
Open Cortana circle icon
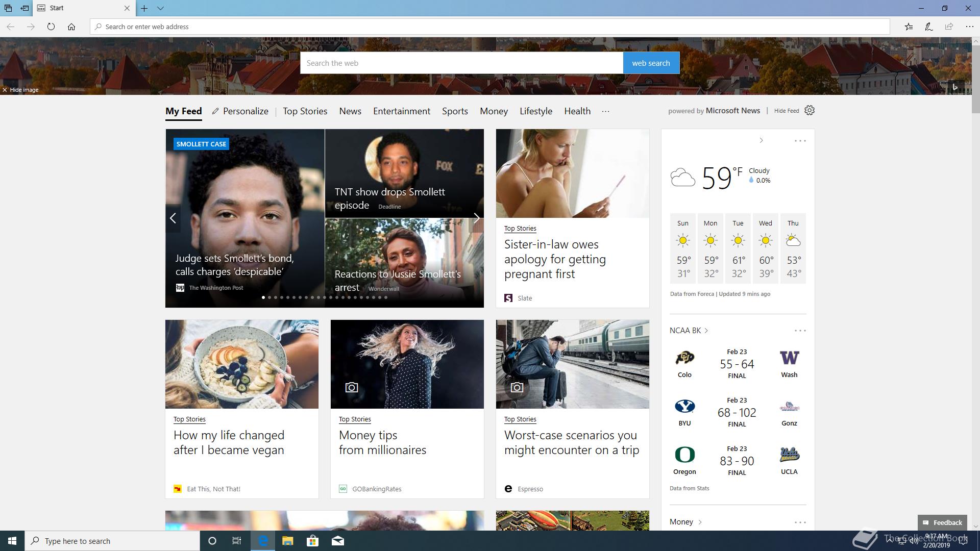pyautogui.click(x=212, y=541)
